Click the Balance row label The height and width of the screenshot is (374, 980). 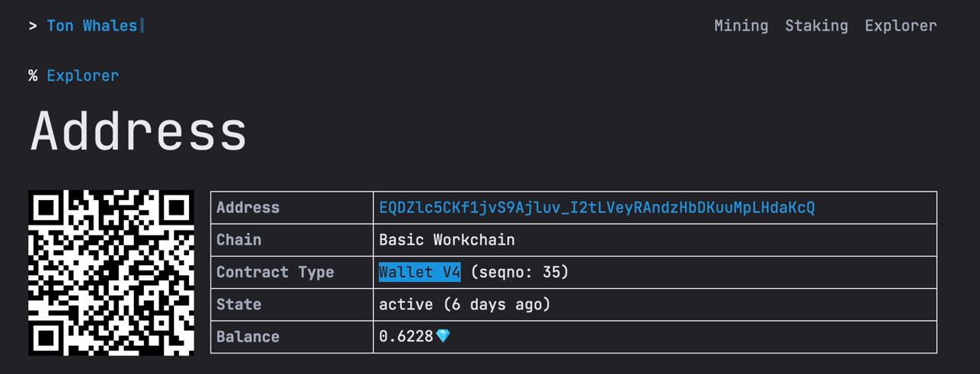(248, 336)
